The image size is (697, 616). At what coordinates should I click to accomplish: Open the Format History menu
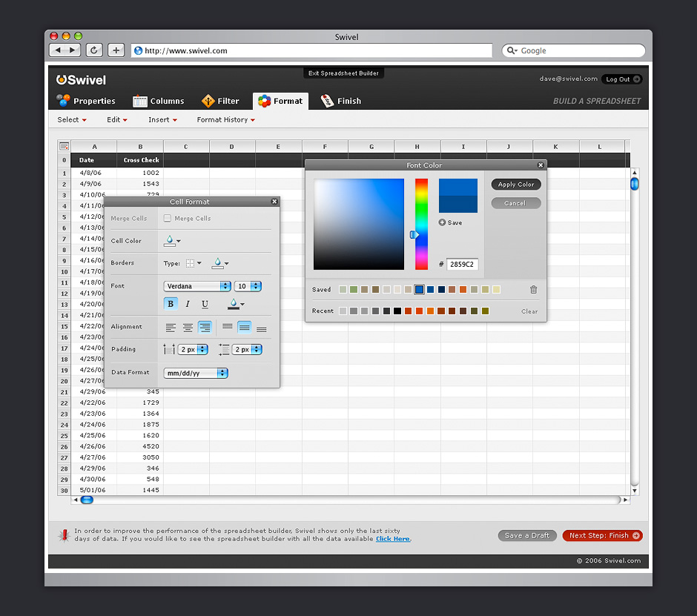225,120
